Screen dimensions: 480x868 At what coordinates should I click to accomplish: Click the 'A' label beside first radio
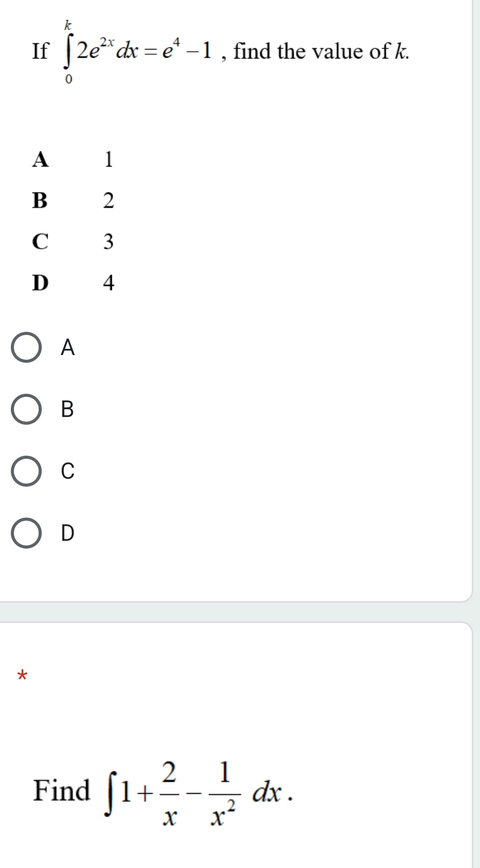click(68, 348)
